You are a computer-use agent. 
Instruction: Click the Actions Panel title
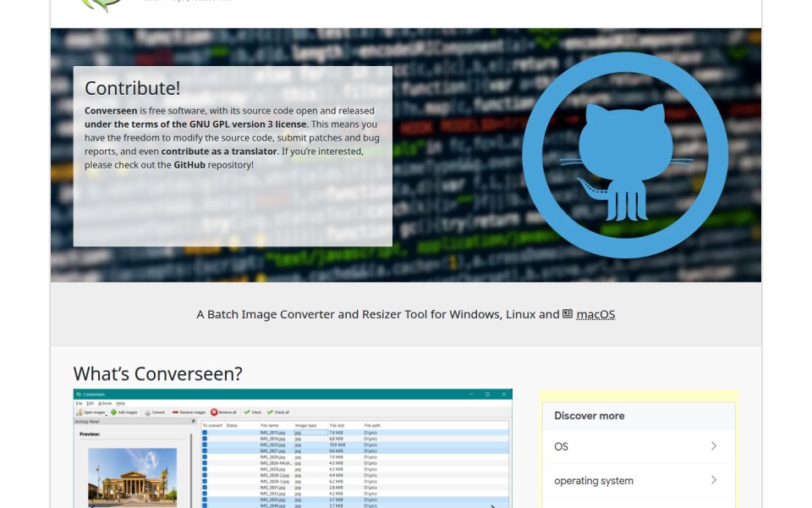(x=87, y=422)
